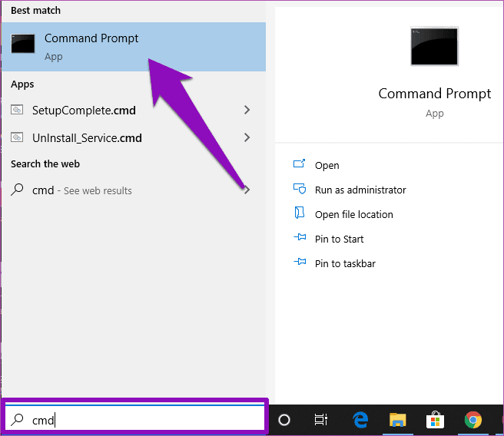
Task: Select Pin to Start
Action: [339, 239]
